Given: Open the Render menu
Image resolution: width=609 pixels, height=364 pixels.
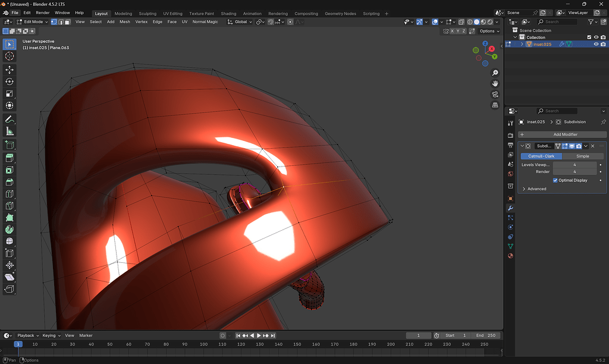Looking at the screenshot, I should (x=43, y=12).
